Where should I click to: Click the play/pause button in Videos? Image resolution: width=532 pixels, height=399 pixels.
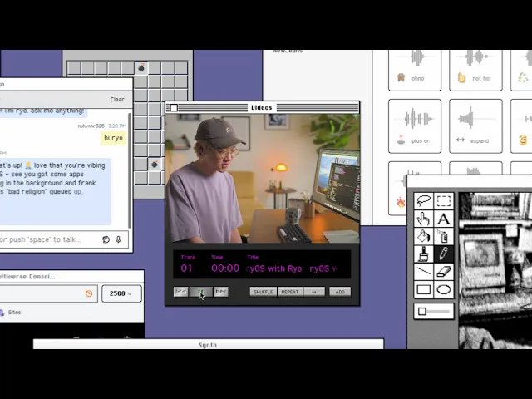(201, 292)
